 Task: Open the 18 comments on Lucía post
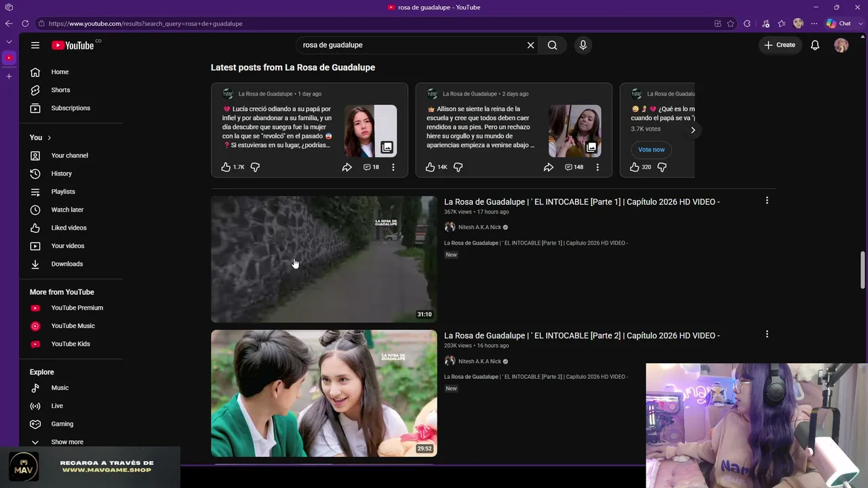[x=371, y=167]
